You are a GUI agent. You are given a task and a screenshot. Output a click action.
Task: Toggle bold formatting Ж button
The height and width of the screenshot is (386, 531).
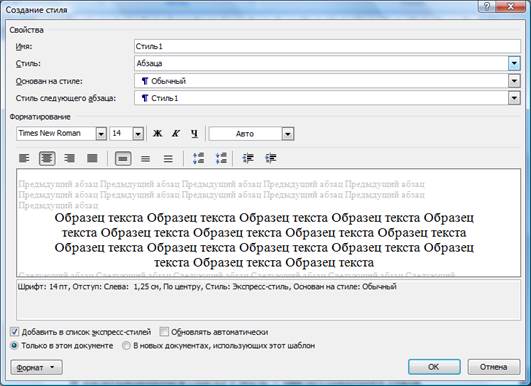pos(157,133)
